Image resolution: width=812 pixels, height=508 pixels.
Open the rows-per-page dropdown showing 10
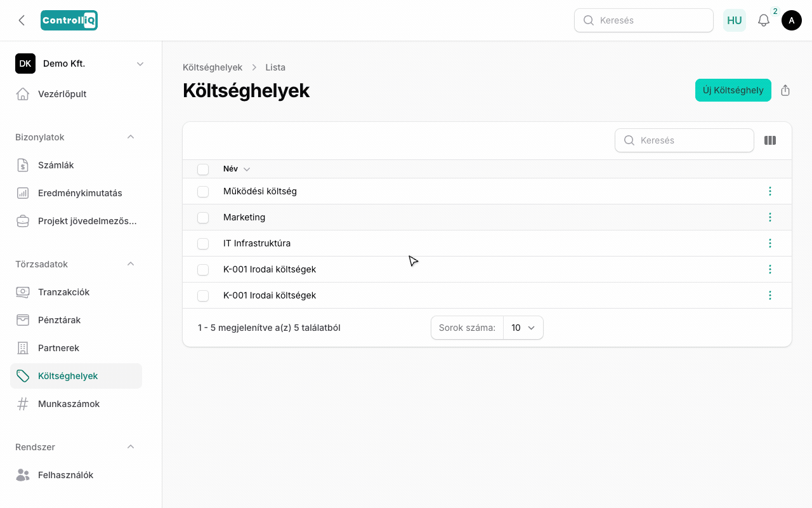pos(523,328)
